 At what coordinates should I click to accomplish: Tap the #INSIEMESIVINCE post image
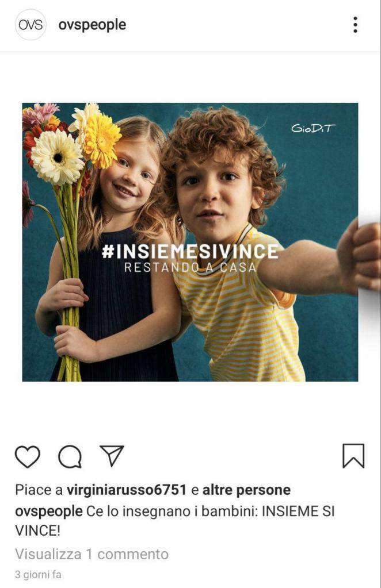tap(190, 242)
